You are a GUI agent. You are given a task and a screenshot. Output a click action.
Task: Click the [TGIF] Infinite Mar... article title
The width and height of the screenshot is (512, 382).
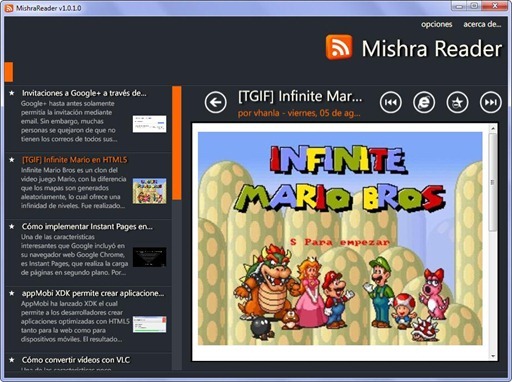point(300,96)
